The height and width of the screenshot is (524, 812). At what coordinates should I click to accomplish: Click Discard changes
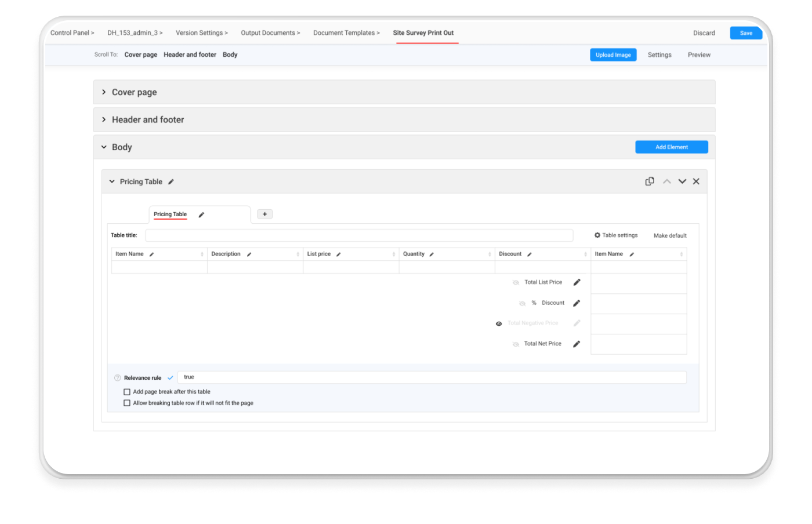[x=704, y=33]
